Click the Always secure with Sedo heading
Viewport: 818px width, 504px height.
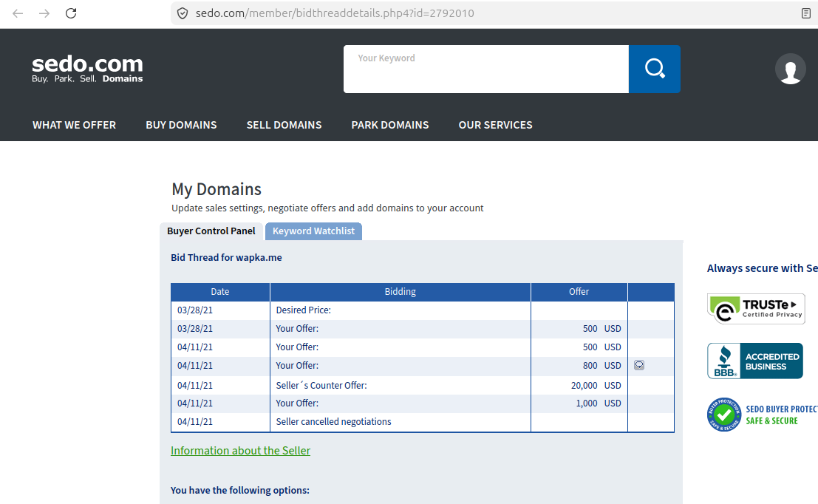point(762,268)
